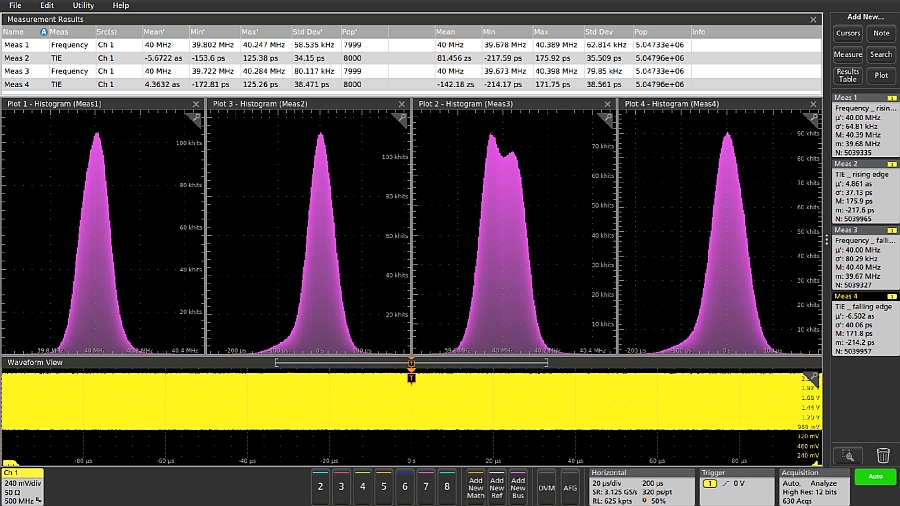The image size is (900, 506).
Task: Click the DVM button
Action: 546,486
